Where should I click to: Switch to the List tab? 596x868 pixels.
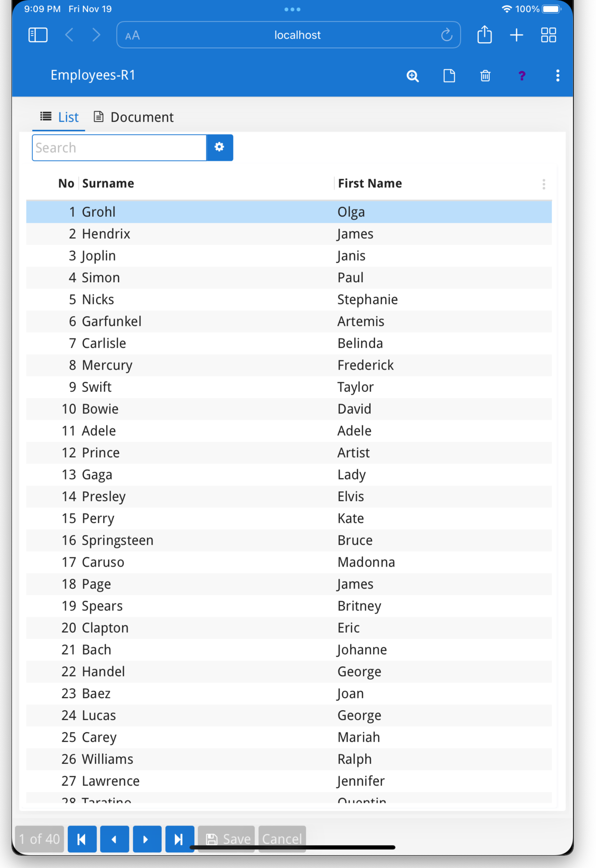(x=58, y=117)
